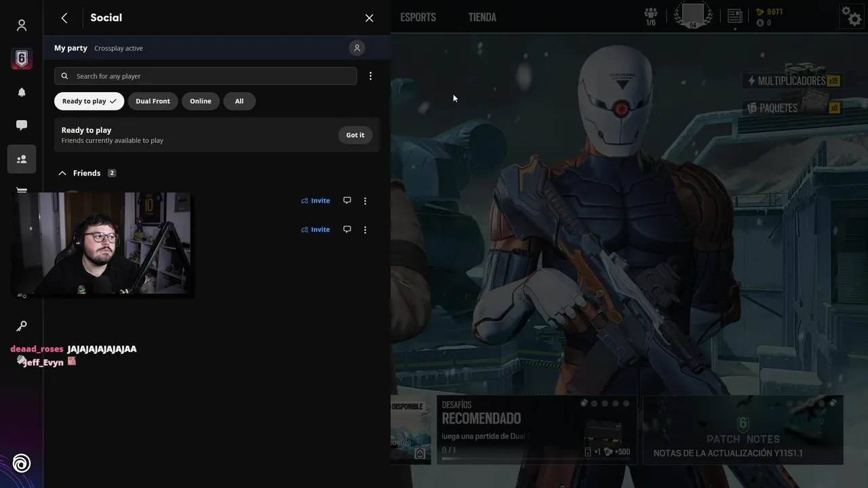Open the squad 1/6 icon
This screenshot has height=488, width=868.
[651, 16]
